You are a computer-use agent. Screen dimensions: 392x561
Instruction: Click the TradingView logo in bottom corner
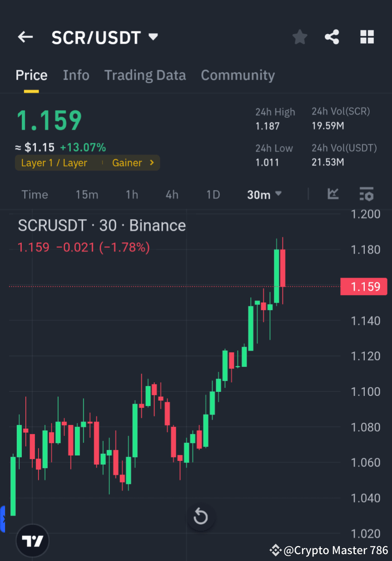click(x=32, y=541)
